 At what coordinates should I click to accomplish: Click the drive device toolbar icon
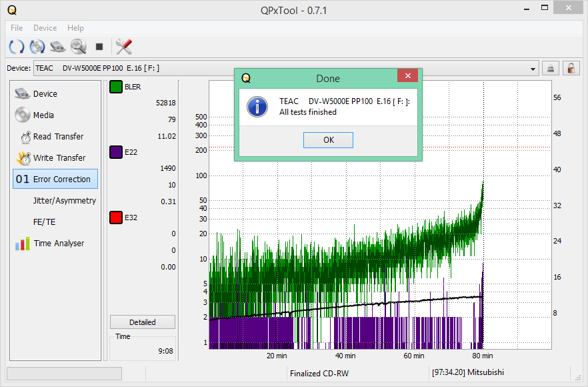tap(58, 47)
